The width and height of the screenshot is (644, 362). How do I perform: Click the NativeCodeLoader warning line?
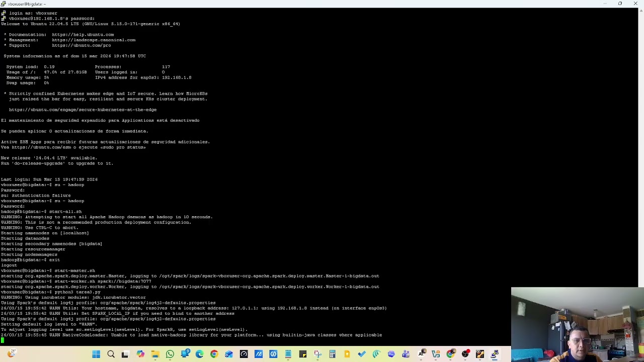coord(191,335)
